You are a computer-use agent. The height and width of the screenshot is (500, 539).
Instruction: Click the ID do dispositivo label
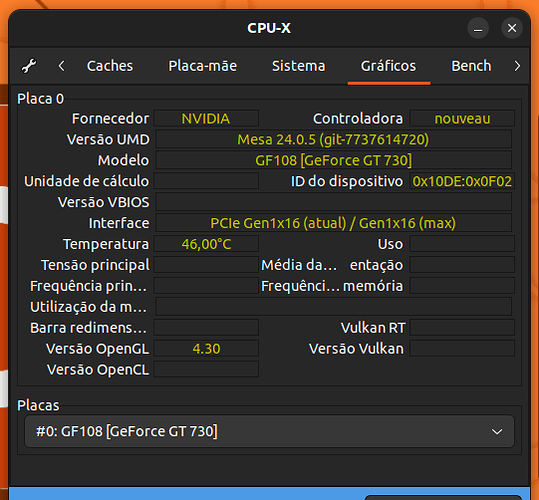click(347, 181)
